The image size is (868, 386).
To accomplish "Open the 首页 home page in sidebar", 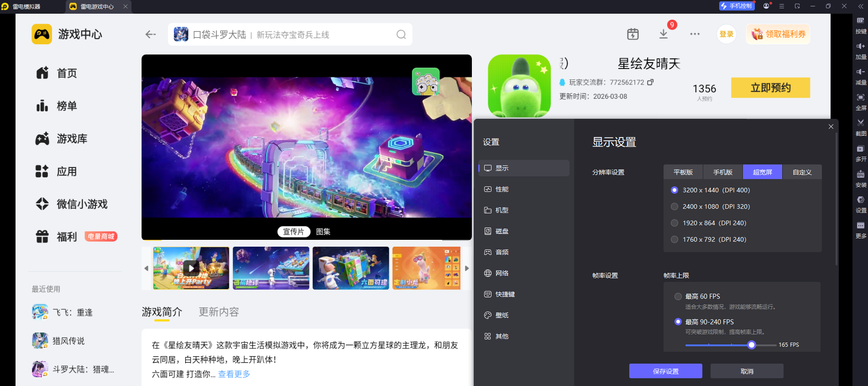I will (57, 73).
